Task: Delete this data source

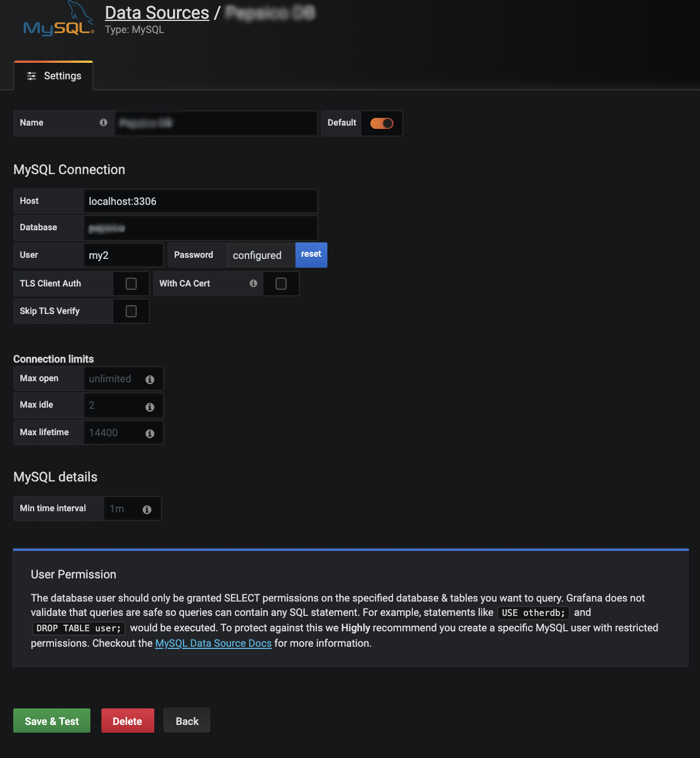Action: click(127, 720)
